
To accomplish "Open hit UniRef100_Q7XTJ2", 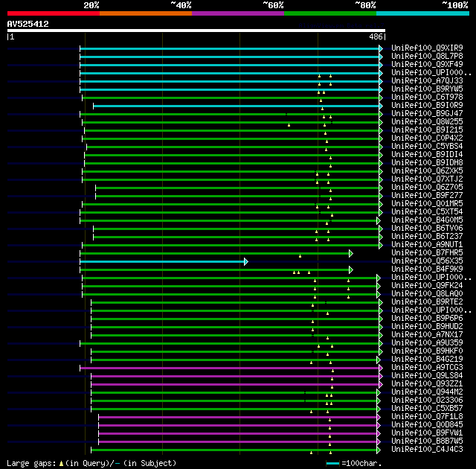I will pyautogui.click(x=427, y=179).
